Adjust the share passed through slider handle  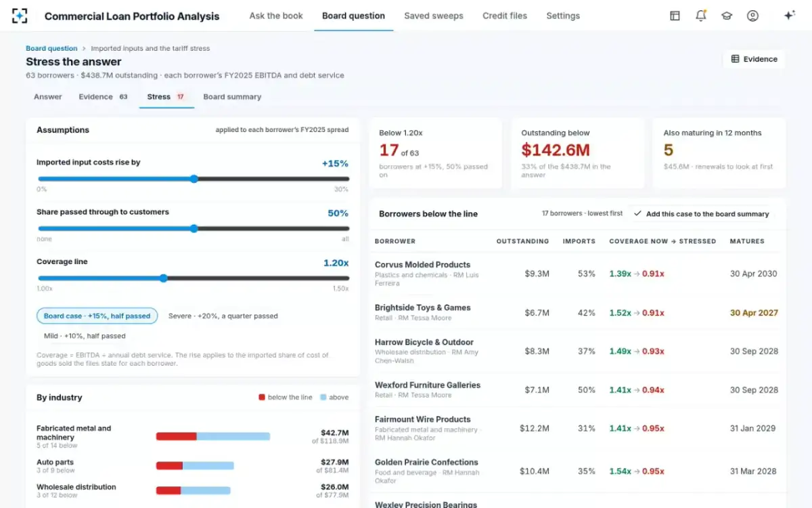[194, 229]
